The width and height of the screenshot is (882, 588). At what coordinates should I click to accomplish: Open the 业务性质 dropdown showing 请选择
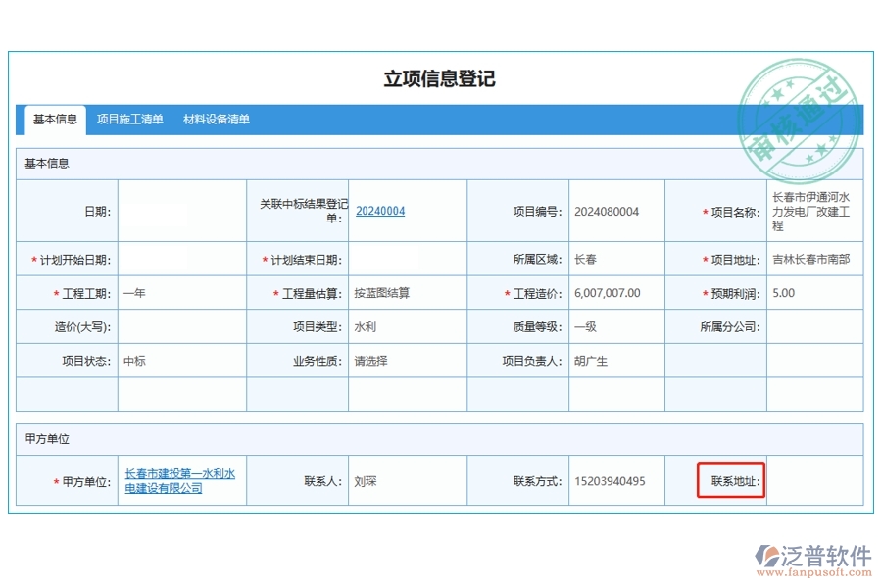pyautogui.click(x=409, y=361)
